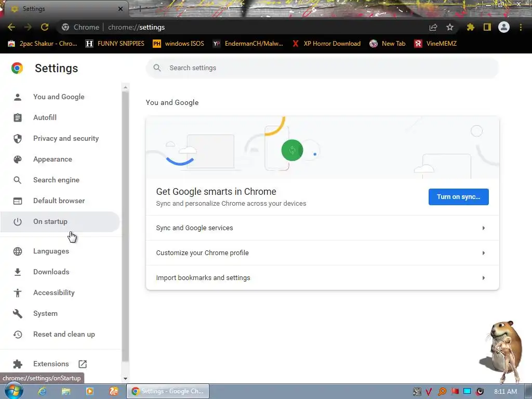Image resolution: width=532 pixels, height=399 pixels.
Task: Launch Internet Explorer from taskbar
Action: (x=42, y=391)
